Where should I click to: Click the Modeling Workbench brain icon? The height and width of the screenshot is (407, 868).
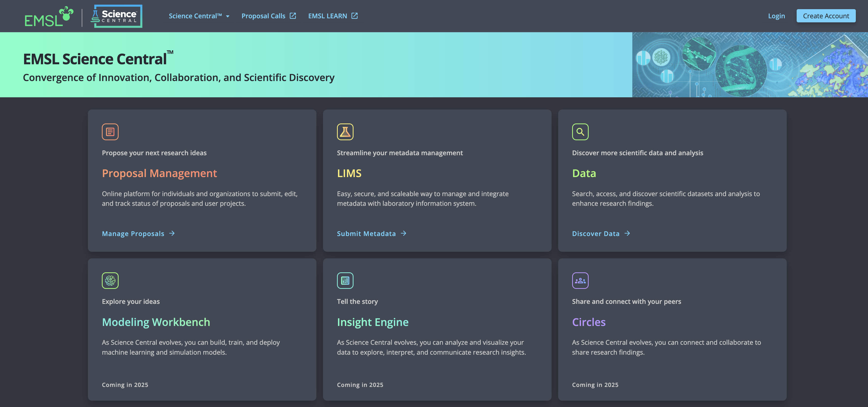tap(110, 280)
